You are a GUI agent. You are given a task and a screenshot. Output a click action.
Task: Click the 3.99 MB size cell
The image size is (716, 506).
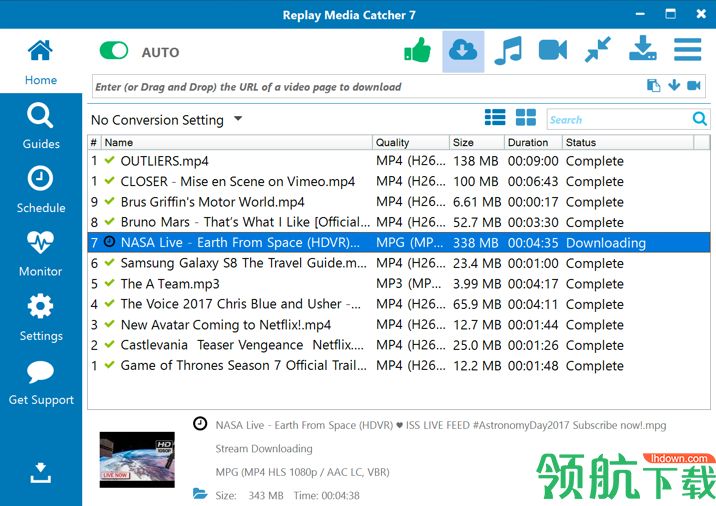click(x=477, y=284)
